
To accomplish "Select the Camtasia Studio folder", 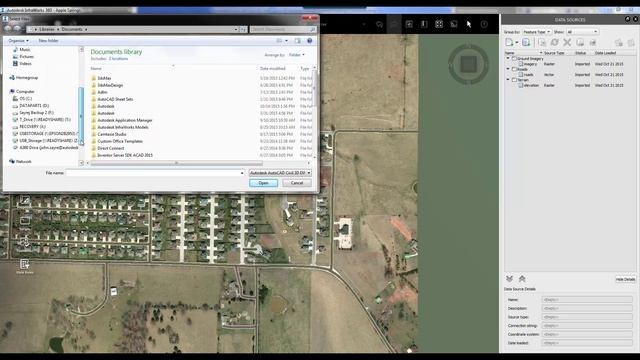I will pos(109,134).
